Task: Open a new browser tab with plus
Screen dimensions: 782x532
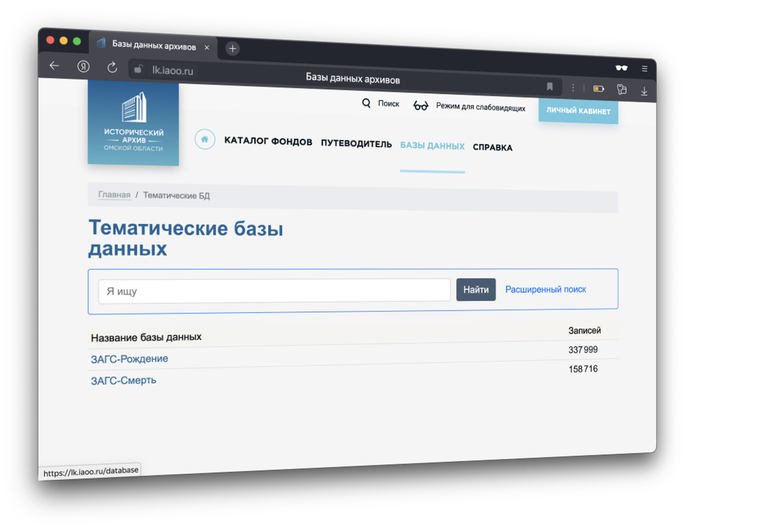Action: (x=232, y=48)
